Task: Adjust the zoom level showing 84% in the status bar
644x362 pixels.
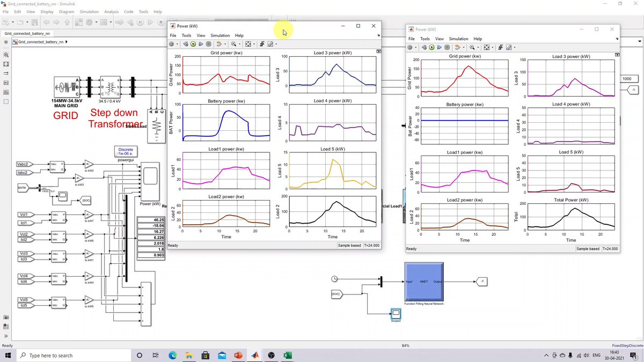Action: point(407,345)
